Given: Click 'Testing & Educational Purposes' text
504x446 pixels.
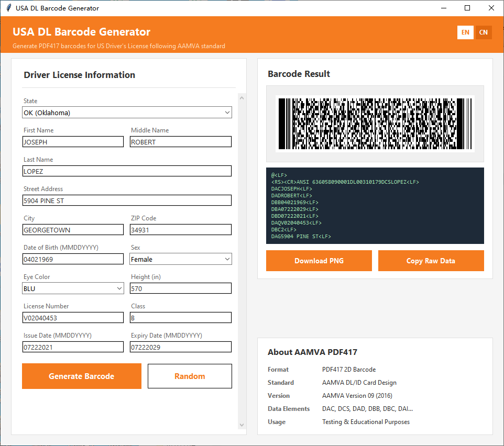Looking at the screenshot, I should click(366, 422).
